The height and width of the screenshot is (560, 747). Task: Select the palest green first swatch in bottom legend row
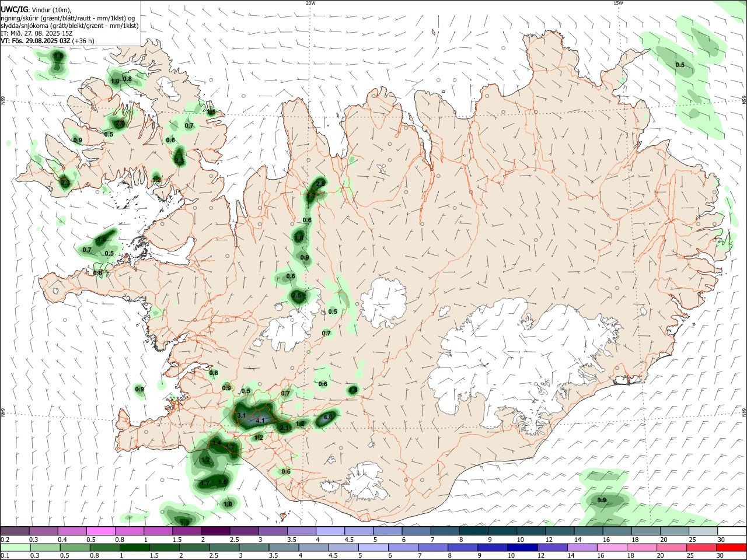[15, 548]
